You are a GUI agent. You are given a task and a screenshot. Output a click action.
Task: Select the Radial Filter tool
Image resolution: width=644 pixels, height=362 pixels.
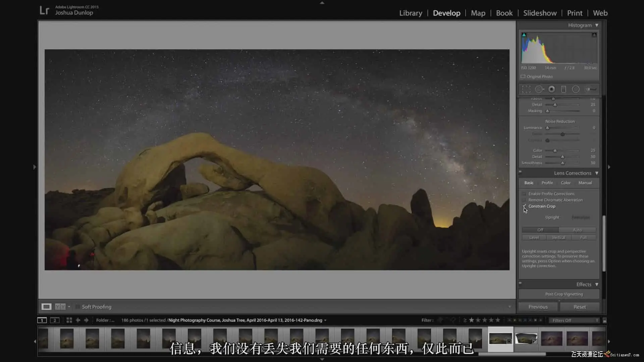coord(576,89)
